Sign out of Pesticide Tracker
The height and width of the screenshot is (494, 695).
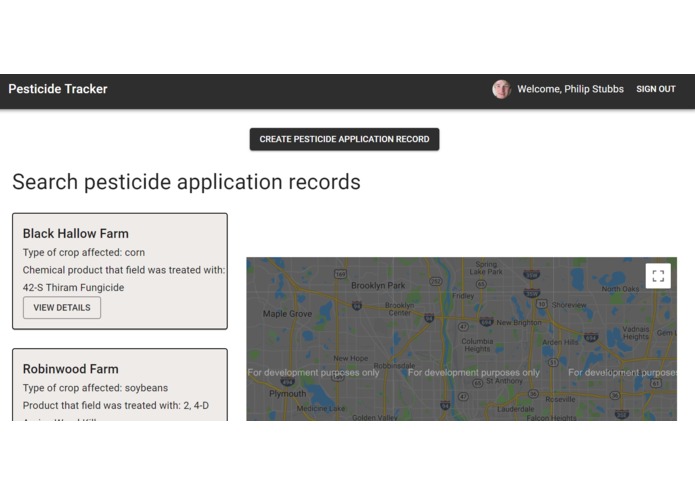[656, 89]
